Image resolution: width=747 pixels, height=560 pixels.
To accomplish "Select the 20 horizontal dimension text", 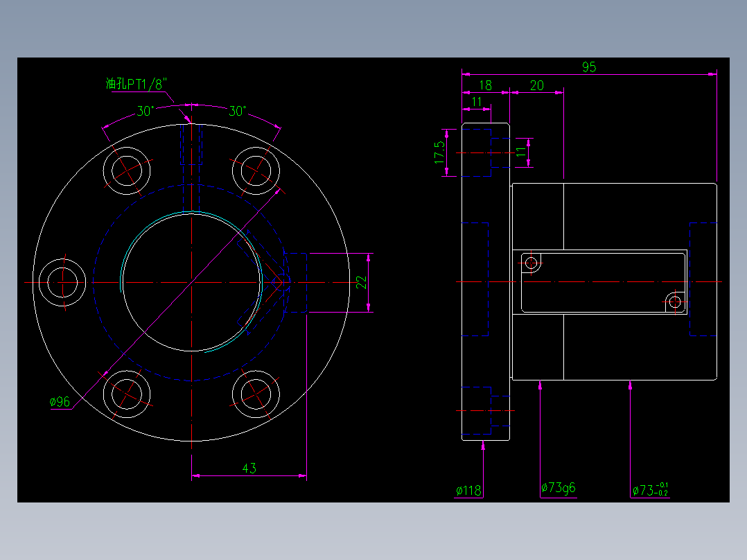I will (537, 85).
